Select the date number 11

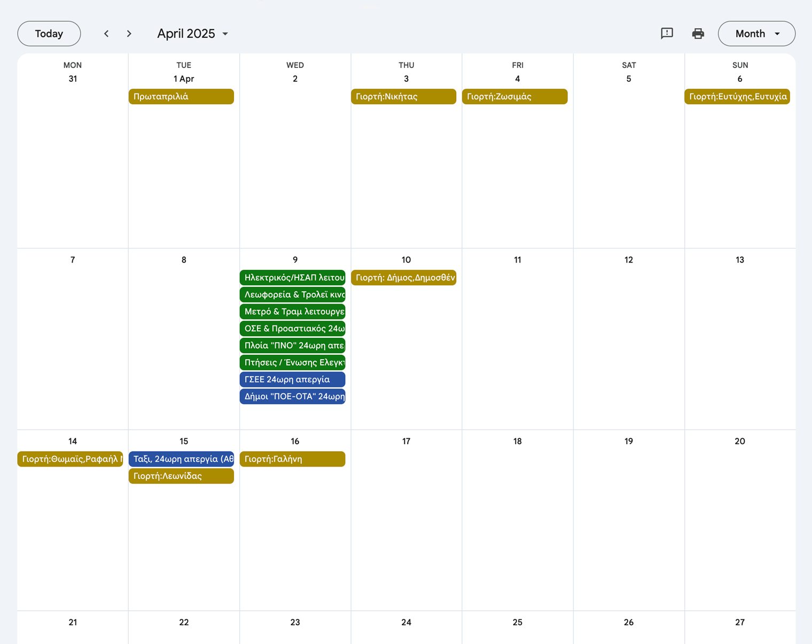point(518,260)
